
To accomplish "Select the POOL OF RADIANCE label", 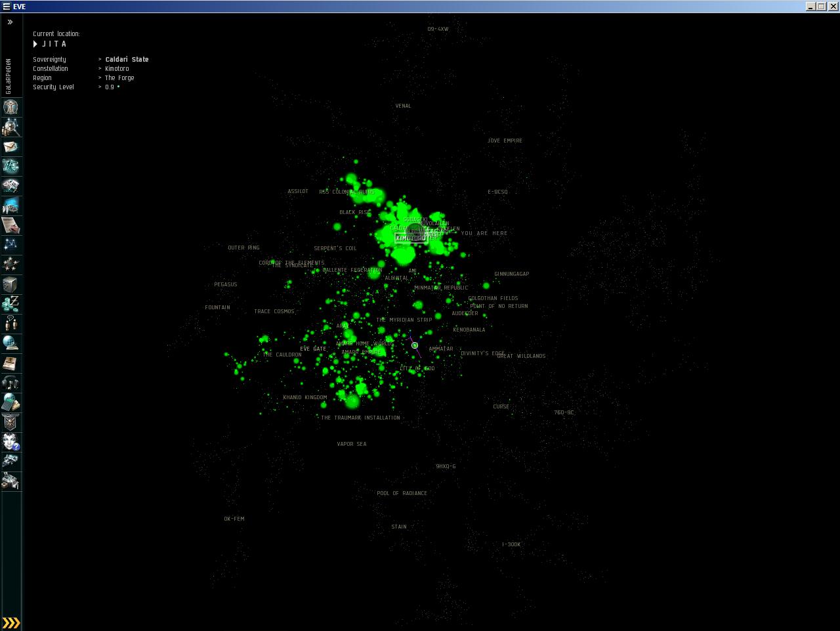I will pos(402,493).
